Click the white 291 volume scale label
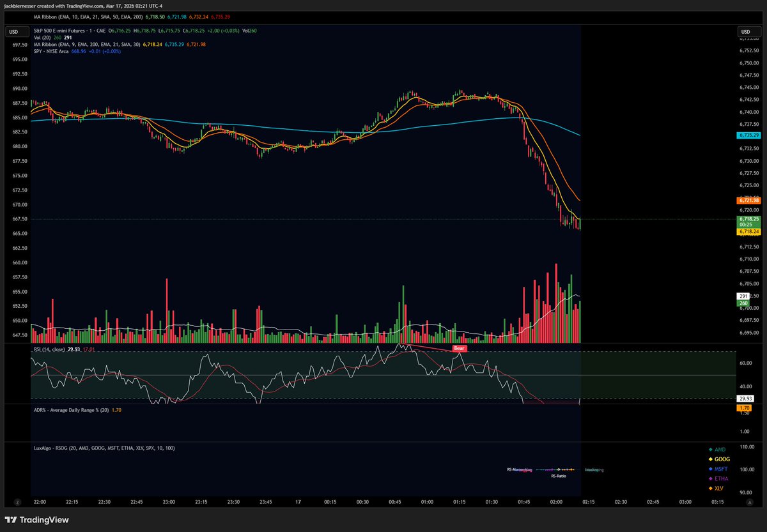767x532 pixels. (743, 296)
